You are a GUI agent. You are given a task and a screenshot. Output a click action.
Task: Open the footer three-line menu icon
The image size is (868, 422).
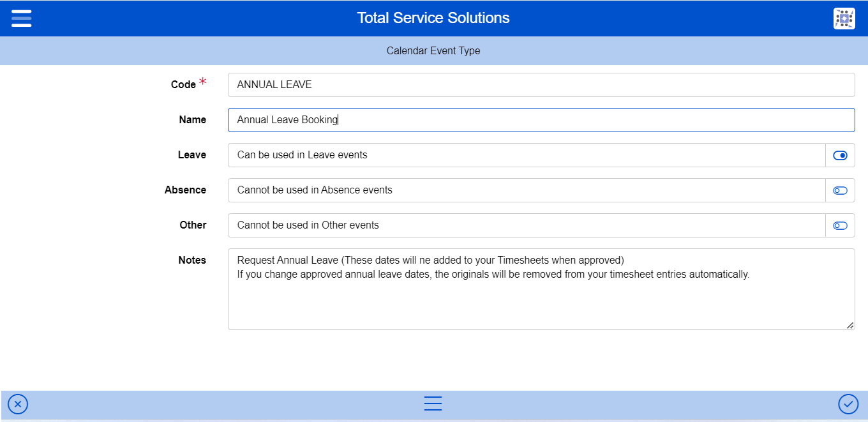click(x=433, y=404)
